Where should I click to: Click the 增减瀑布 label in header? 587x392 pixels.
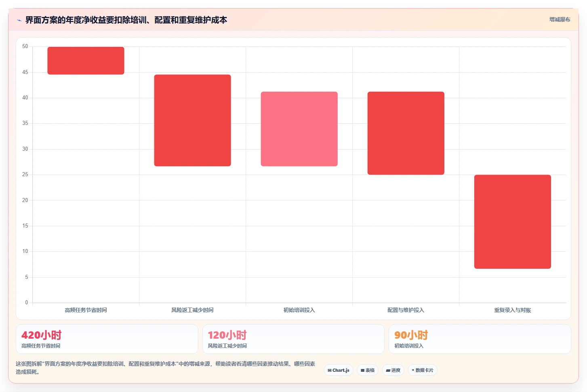pos(560,19)
